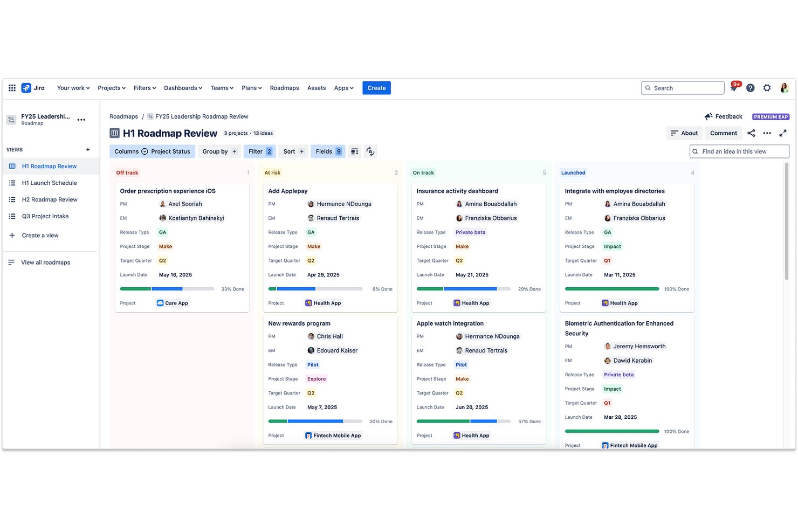
Task: Click Create a view in sidebar
Action: (x=40, y=236)
